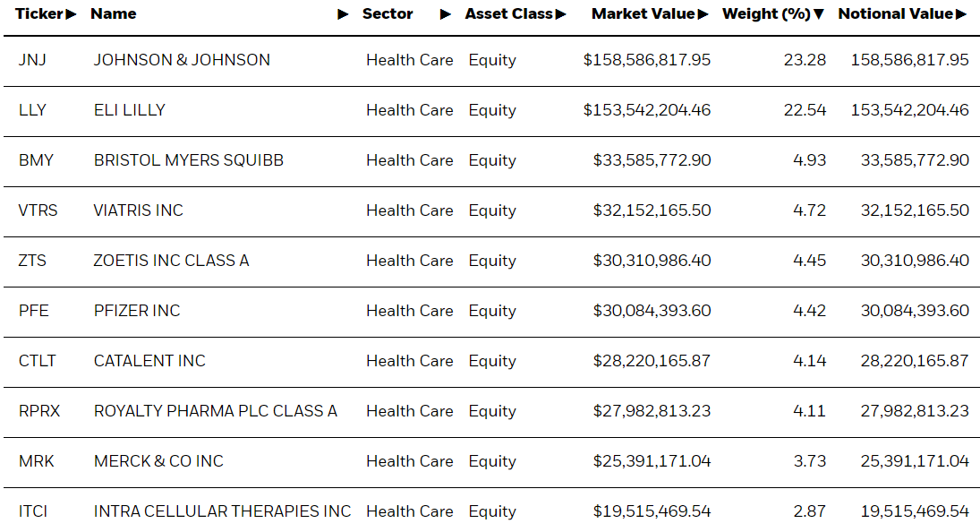The width and height of the screenshot is (980, 532).
Task: Click the down arrow beside Weight (%)
Action: tap(819, 14)
